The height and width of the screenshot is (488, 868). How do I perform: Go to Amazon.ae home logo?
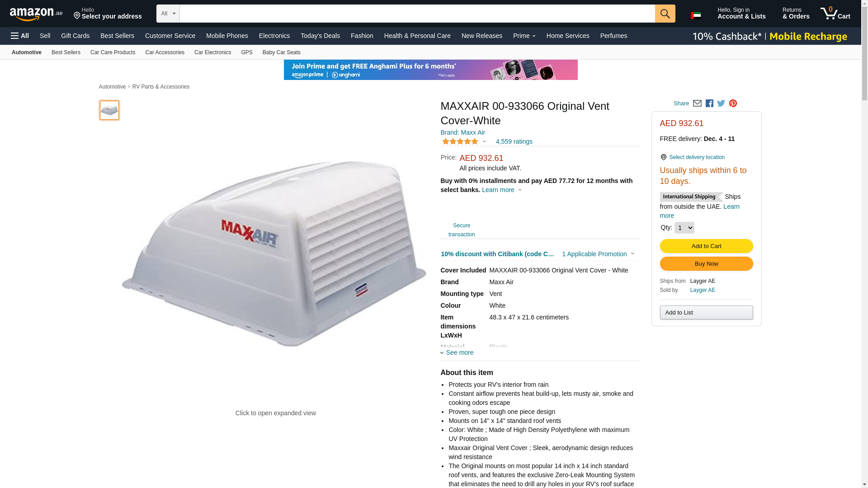[x=36, y=14]
